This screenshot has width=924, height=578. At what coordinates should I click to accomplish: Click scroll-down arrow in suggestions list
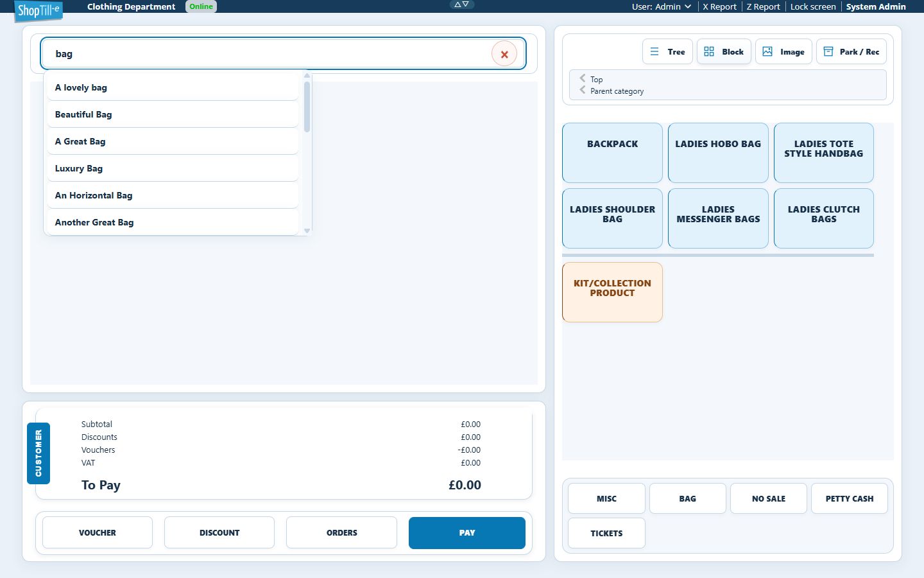click(307, 231)
